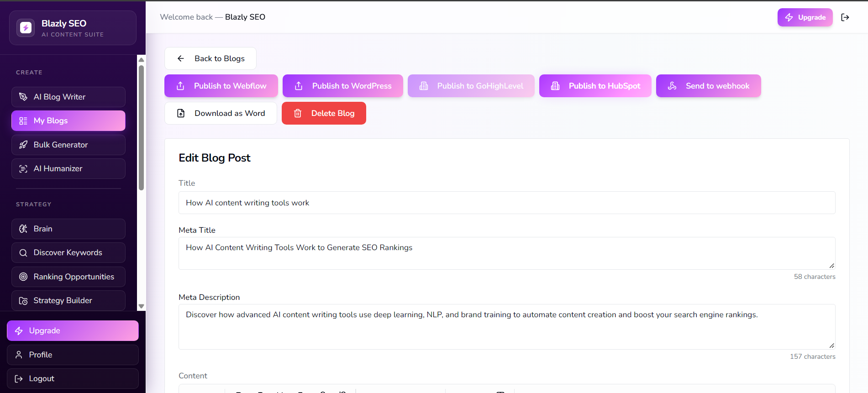Image resolution: width=868 pixels, height=393 pixels.
Task: Click the Publish to HubSpot button
Action: coord(595,86)
